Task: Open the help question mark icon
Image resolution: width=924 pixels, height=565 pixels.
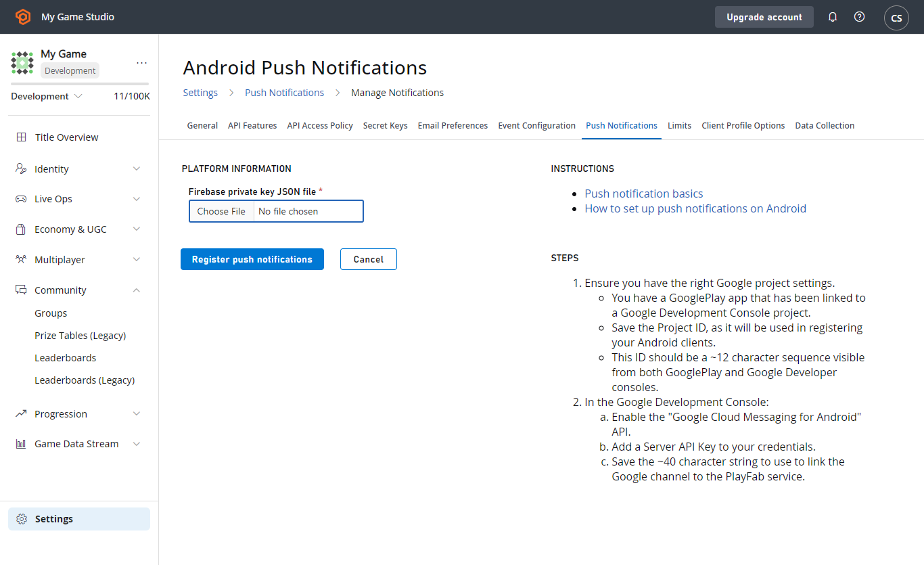Action: [859, 17]
